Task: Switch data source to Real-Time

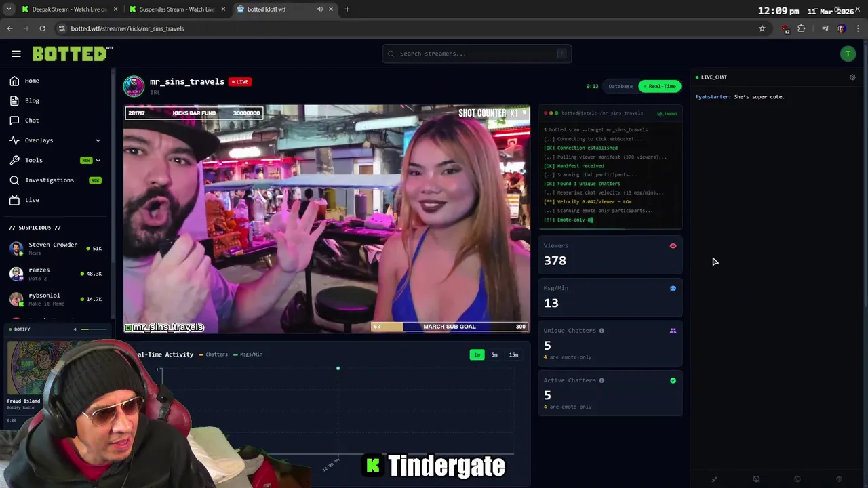Action: coord(659,87)
